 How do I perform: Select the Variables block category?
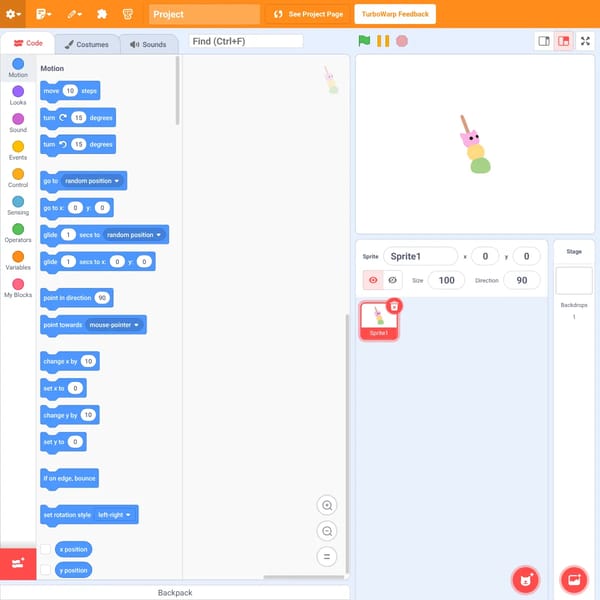(18, 261)
